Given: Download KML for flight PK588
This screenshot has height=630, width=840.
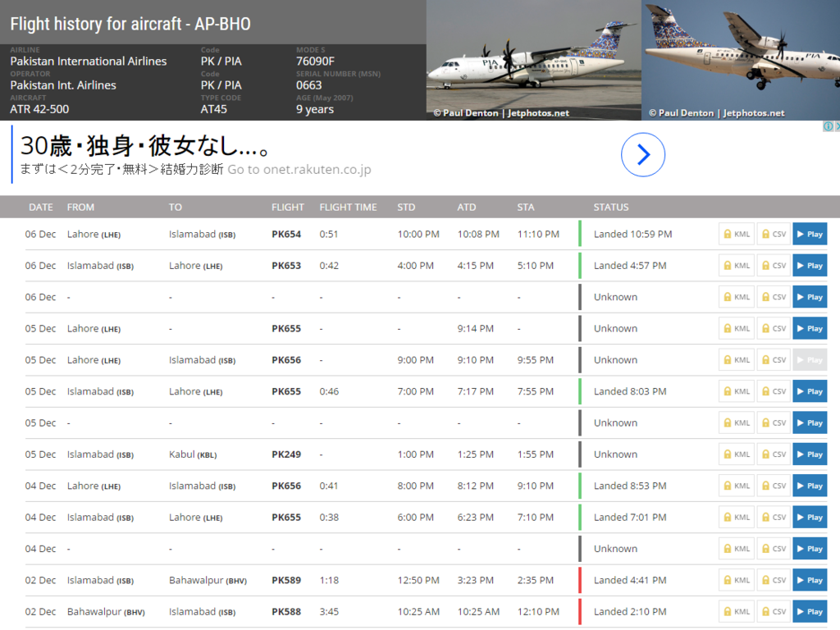Looking at the screenshot, I should pos(737,612).
